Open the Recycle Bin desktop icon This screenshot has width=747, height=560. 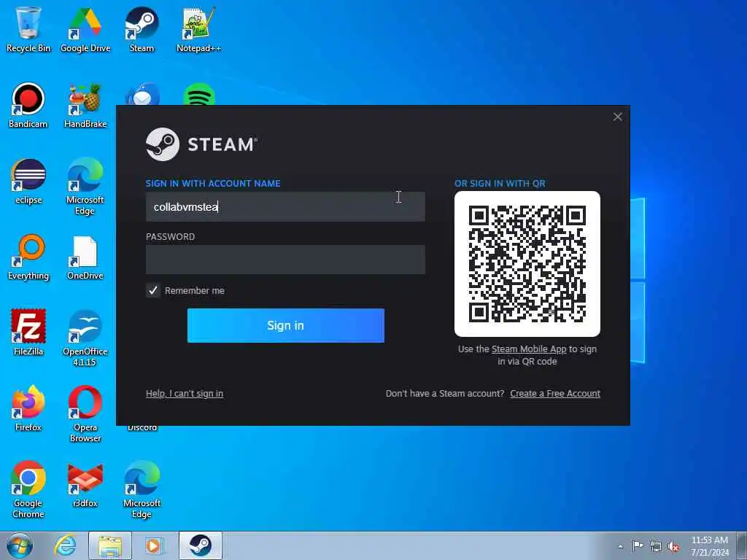coord(28,29)
